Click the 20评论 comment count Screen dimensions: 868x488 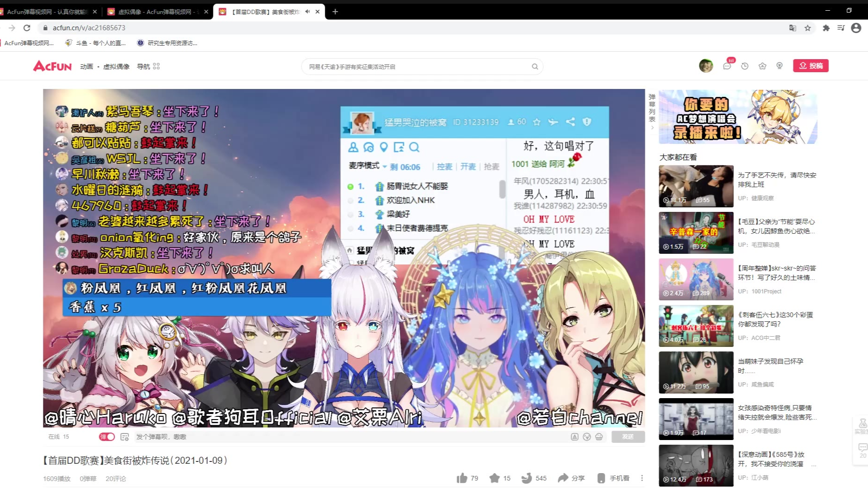116,479
